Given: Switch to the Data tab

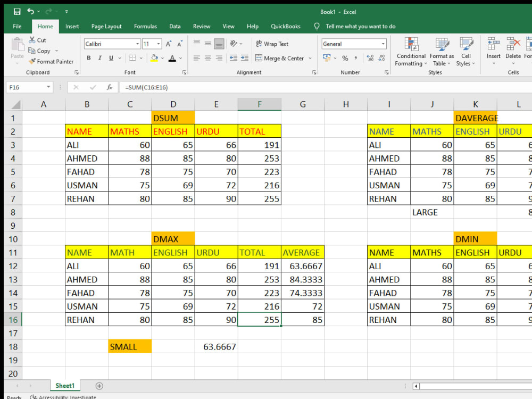Looking at the screenshot, I should [x=174, y=26].
